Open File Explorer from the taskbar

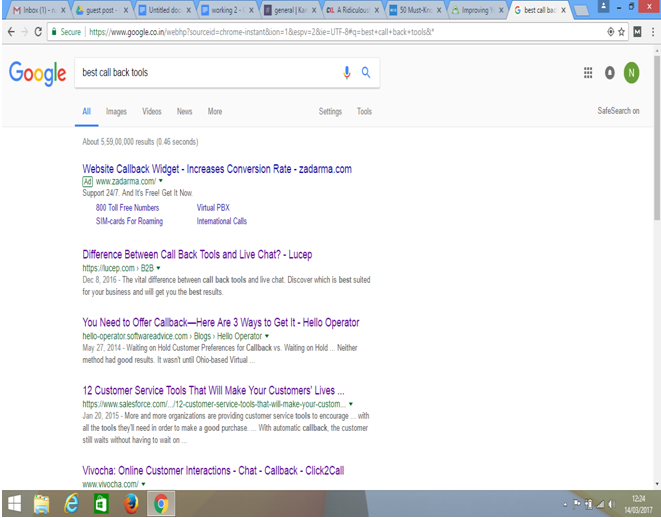click(41, 504)
